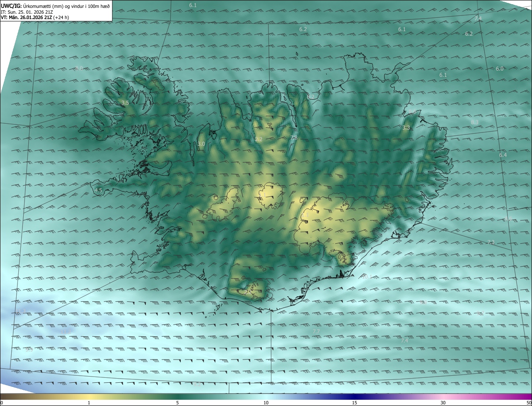532x406 pixels.
Task: Click the 6.0 value label in the northeast sea
Action: pyautogui.click(x=500, y=69)
